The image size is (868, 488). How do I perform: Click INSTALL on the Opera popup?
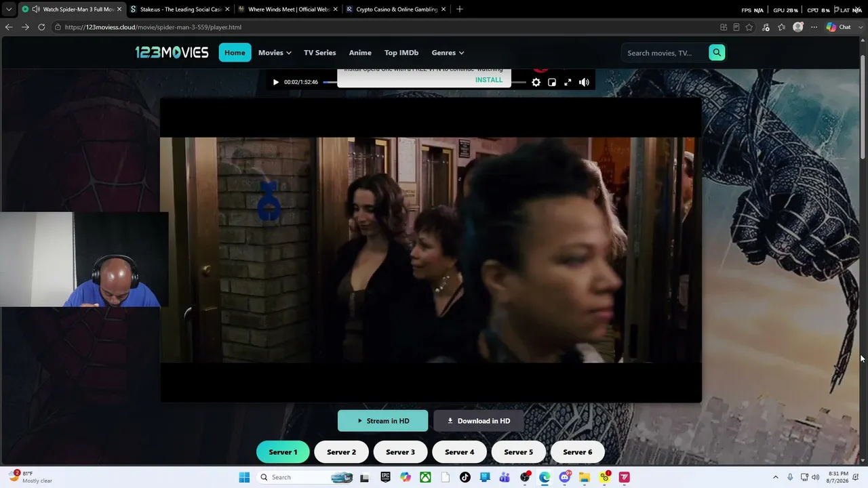click(489, 80)
